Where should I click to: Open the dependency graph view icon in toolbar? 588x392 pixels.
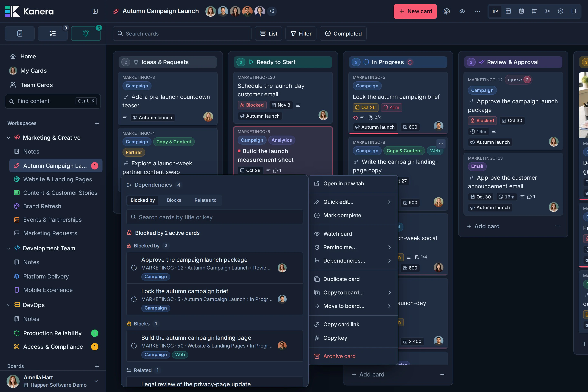pos(548,11)
